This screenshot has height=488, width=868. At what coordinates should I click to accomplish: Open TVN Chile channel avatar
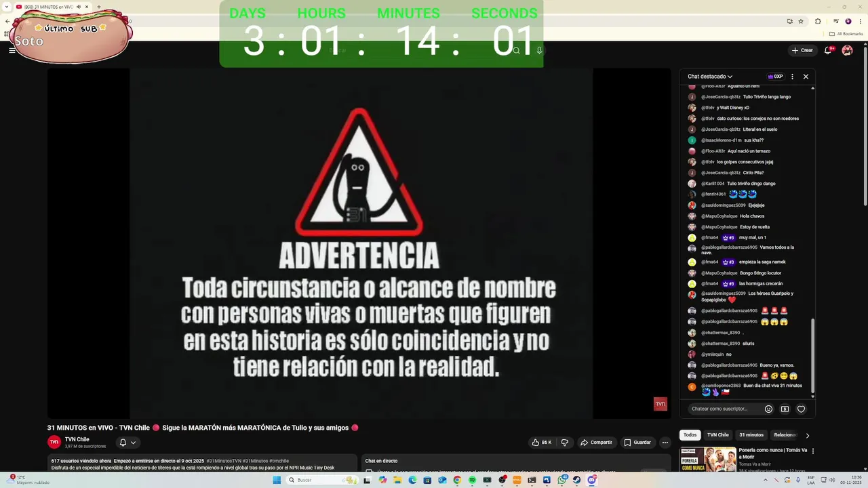point(54,442)
